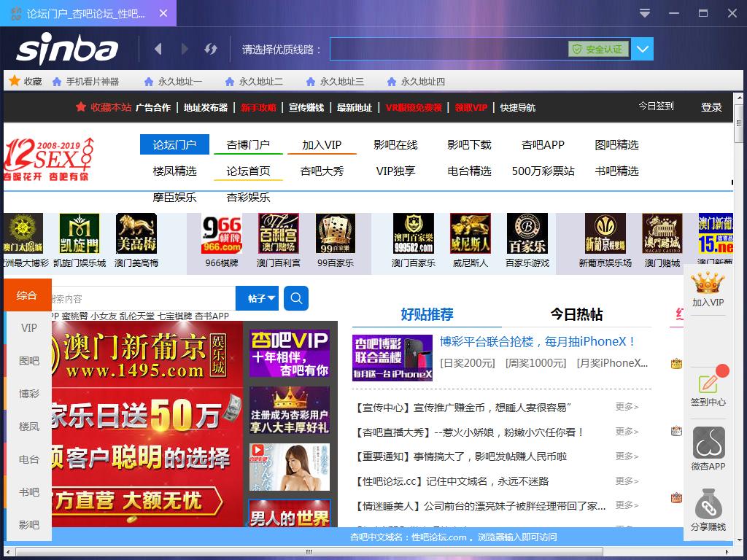Screen dimensions: 747x560
Task: Click the line address input field
Action: click(x=449, y=49)
